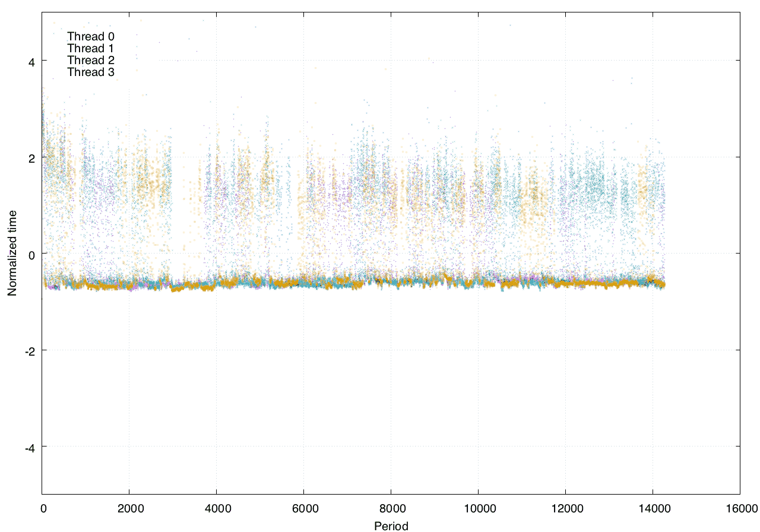Click the y-axis tick label -4
760x532 pixels.
point(28,447)
